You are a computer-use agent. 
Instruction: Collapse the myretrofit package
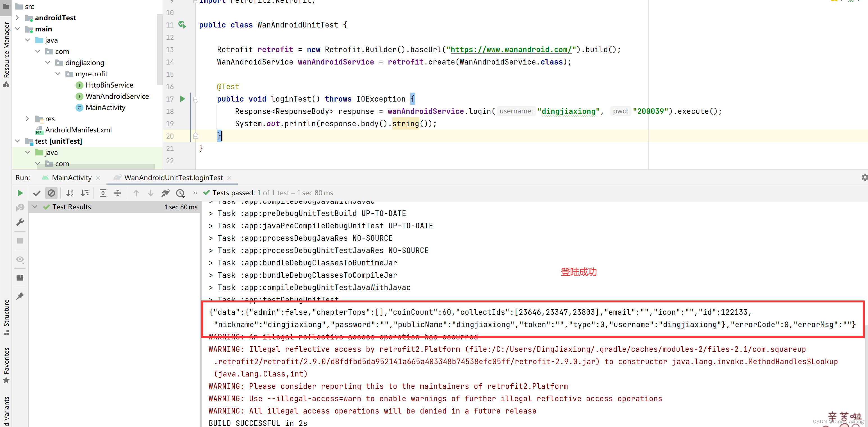click(58, 74)
